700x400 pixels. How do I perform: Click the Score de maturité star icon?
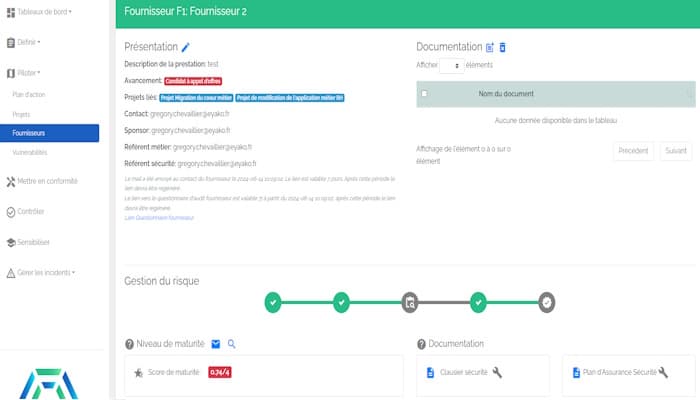click(x=138, y=372)
